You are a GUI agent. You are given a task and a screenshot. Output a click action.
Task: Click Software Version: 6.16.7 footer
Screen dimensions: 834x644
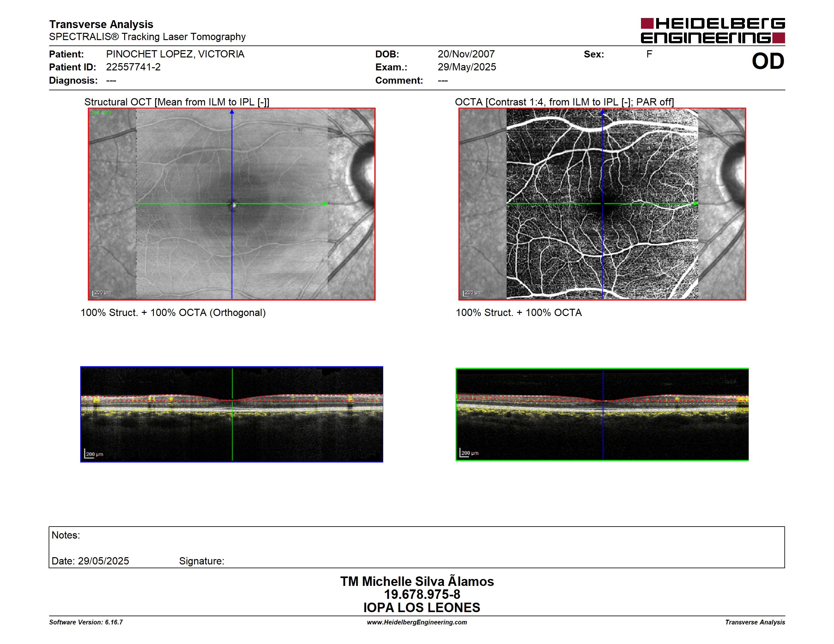click(x=86, y=622)
